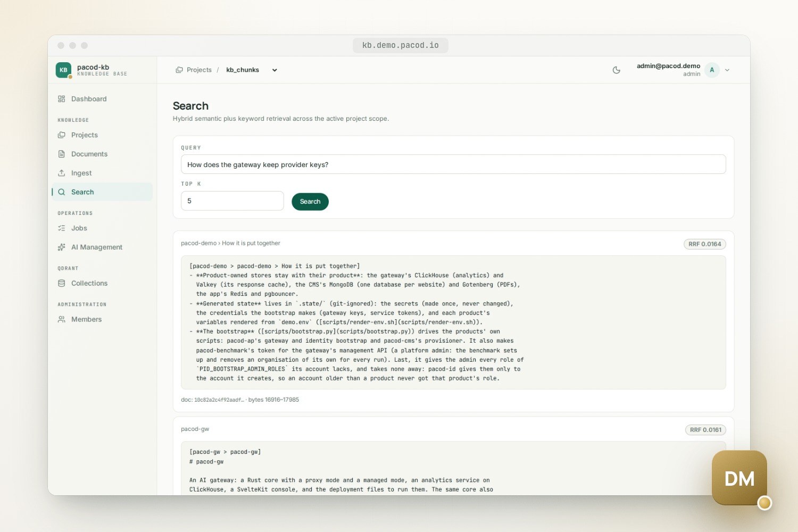The width and height of the screenshot is (798, 532).
Task: Click the Projects breadcrumb link
Action: point(199,70)
